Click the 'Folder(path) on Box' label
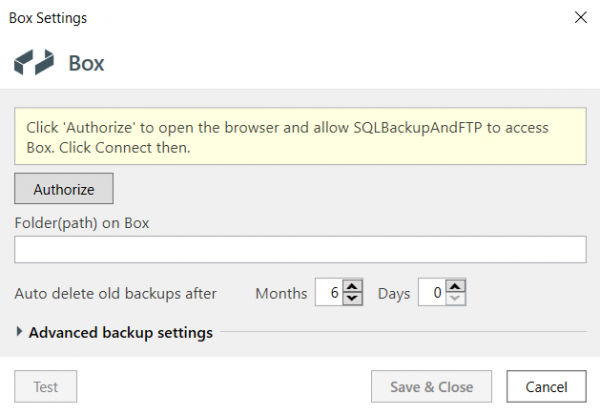The height and width of the screenshot is (415, 600). click(82, 223)
